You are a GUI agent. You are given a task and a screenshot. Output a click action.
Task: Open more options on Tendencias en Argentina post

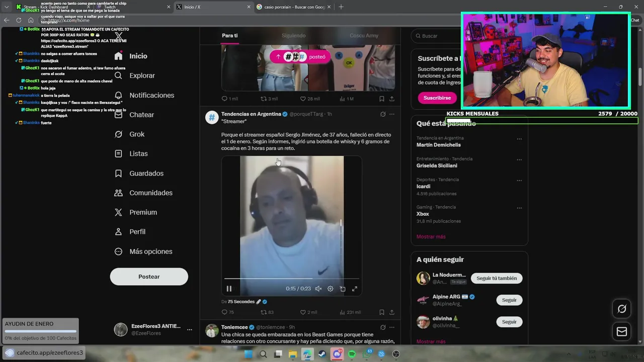[x=392, y=114]
